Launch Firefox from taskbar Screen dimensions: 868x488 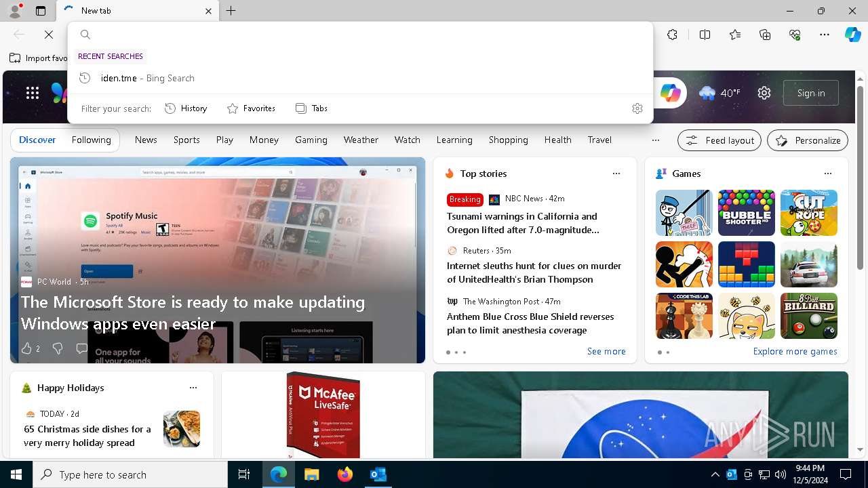point(344,474)
